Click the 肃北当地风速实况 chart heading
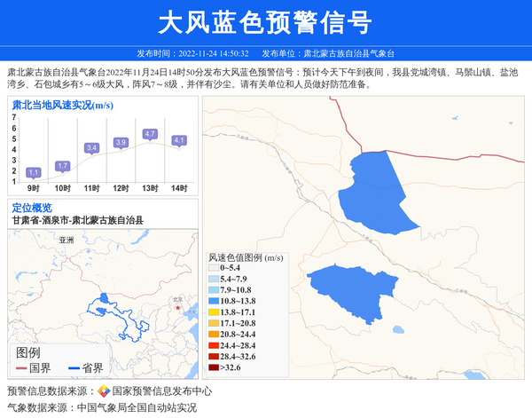532x418 pixels. 60,105
